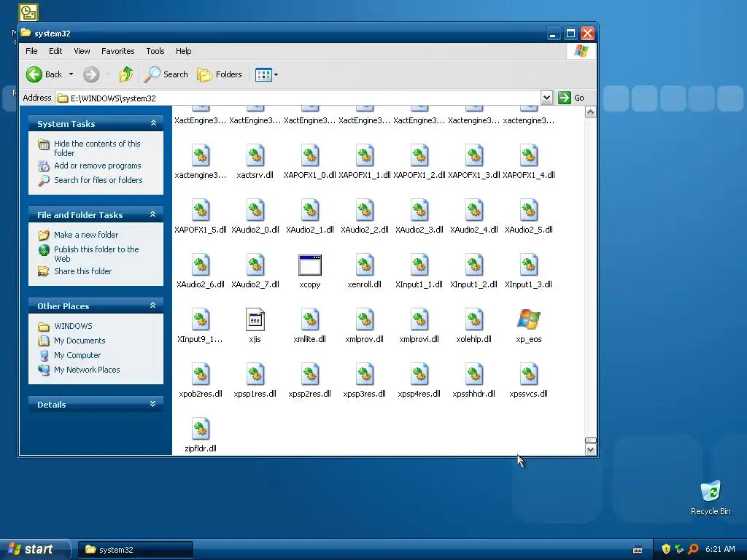The width and height of the screenshot is (747, 560).
Task: Select the XInput1_3.dll file icon
Action: 529,265
